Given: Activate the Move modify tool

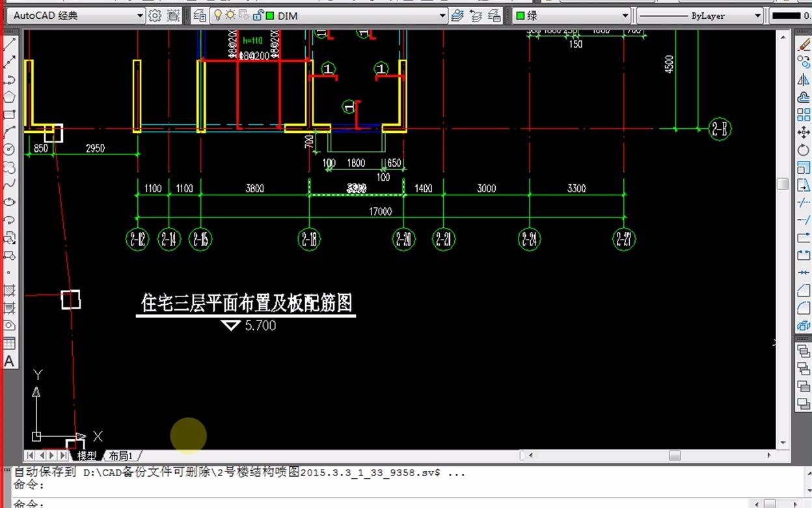Looking at the screenshot, I should (804, 133).
